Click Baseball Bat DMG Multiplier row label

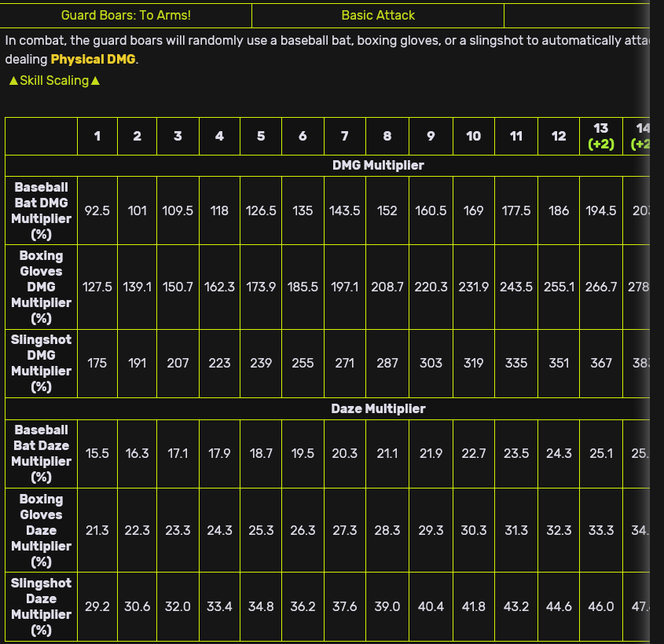coord(41,210)
